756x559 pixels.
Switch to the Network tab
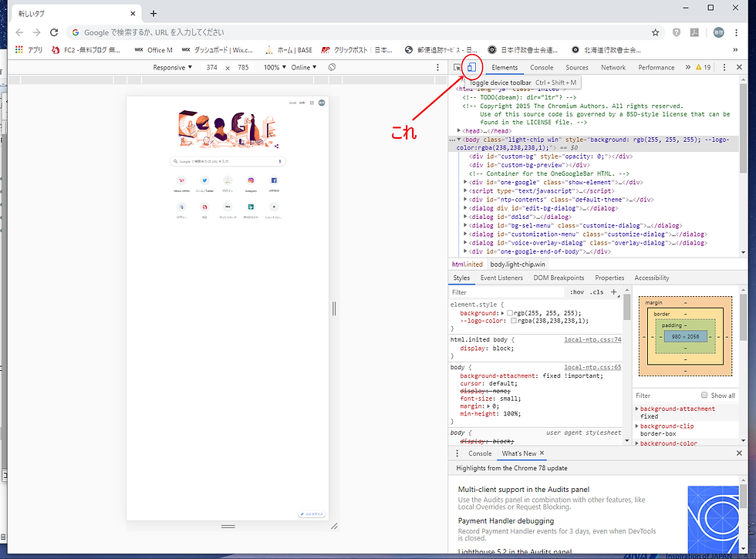(613, 68)
